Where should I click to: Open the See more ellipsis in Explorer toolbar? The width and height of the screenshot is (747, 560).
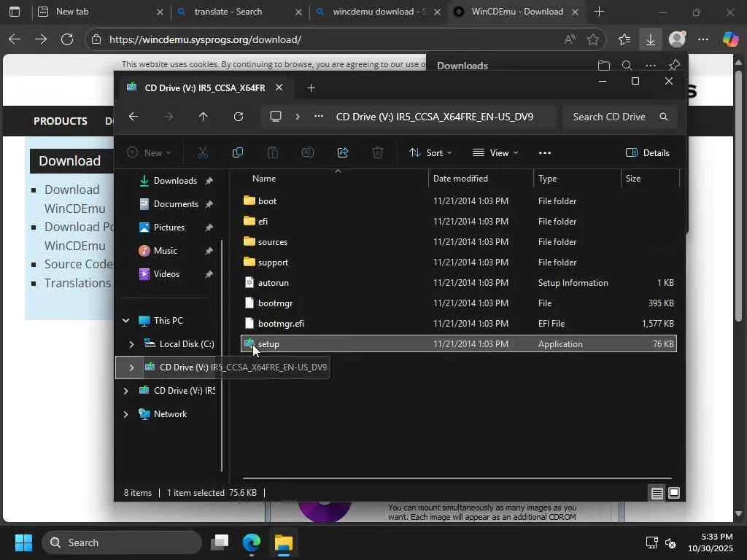coord(544,153)
